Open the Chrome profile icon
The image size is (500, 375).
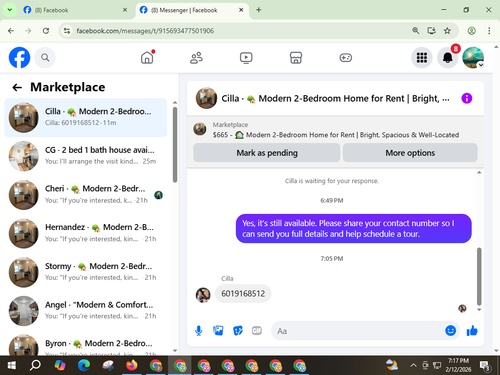(471, 31)
